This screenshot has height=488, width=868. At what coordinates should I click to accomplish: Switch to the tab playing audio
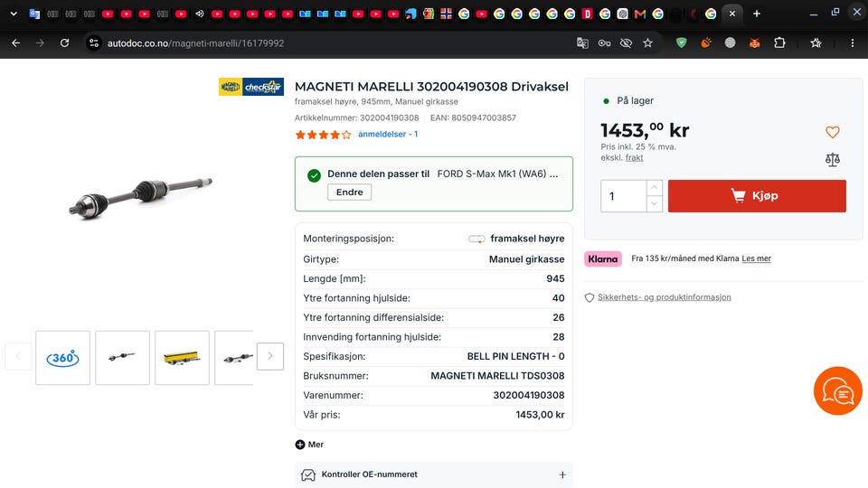(x=199, y=14)
